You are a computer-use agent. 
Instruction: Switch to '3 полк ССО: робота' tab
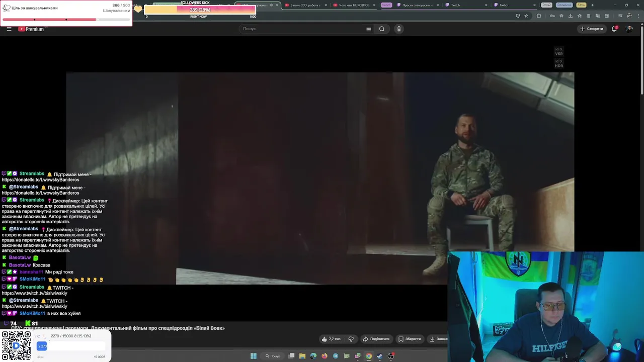[305, 5]
